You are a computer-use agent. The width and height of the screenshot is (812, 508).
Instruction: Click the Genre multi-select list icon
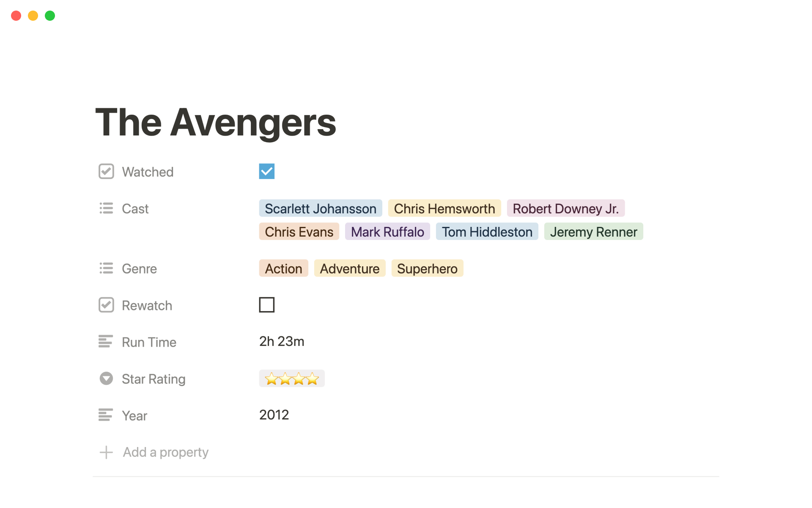pyautogui.click(x=106, y=268)
